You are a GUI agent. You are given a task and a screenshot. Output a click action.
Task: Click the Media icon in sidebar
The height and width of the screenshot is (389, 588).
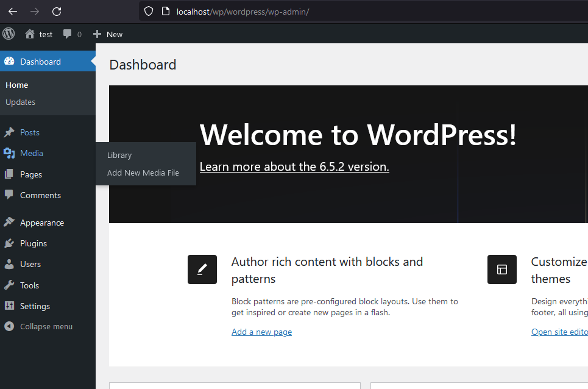click(x=9, y=153)
